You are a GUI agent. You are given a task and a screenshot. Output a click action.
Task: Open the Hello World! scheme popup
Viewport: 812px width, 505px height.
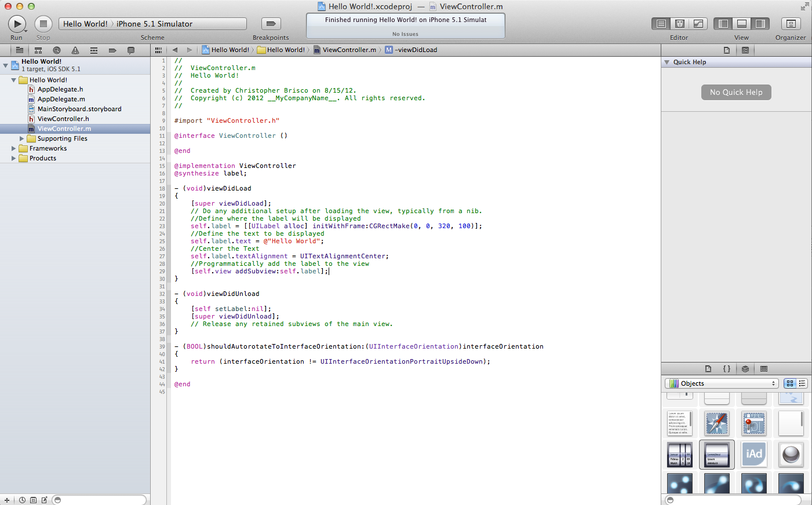click(85, 24)
